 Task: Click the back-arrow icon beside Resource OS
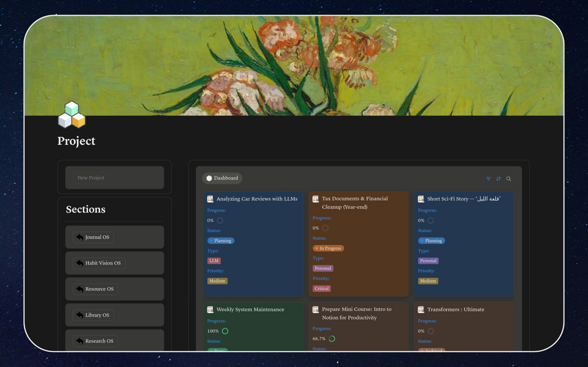tap(80, 289)
